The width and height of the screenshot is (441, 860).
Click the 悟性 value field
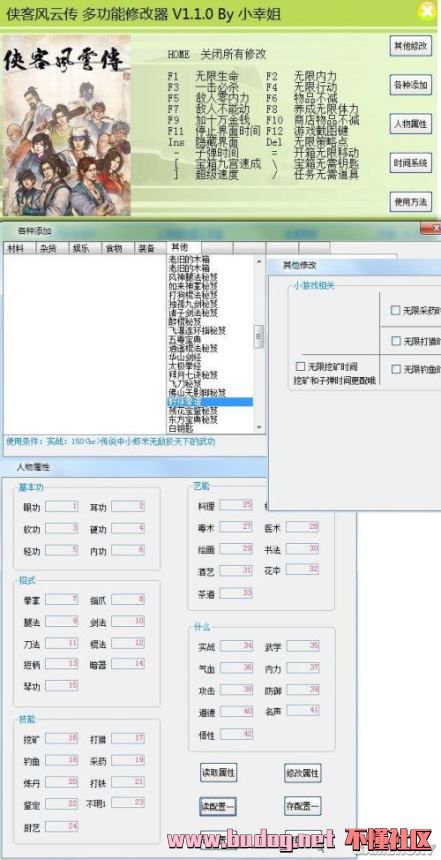tap(236, 734)
